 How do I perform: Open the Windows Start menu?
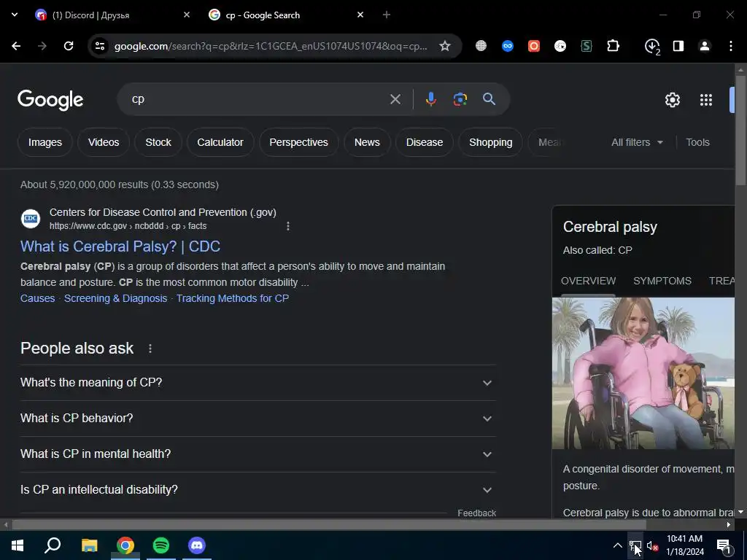18,545
